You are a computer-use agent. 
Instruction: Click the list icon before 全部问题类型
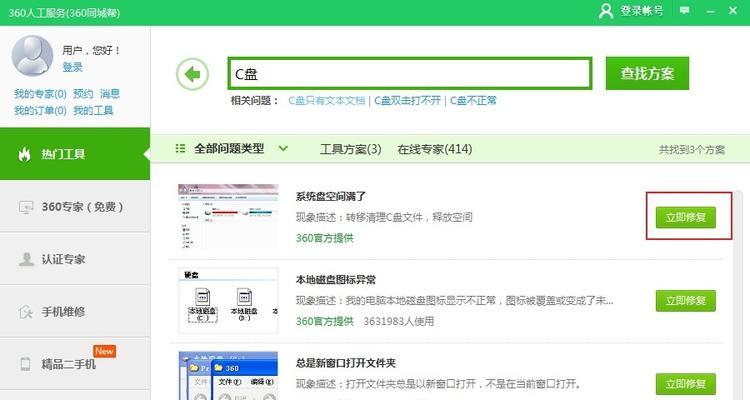(x=180, y=148)
